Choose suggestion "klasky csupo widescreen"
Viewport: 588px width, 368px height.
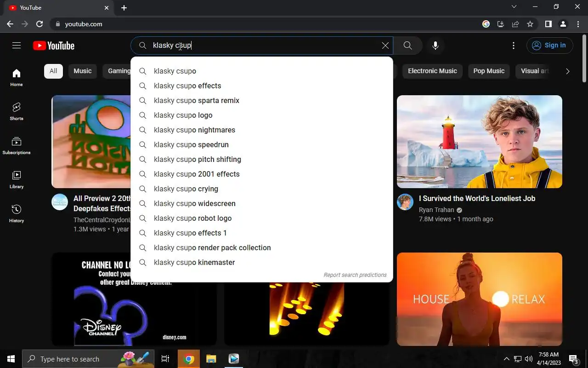[x=262, y=203]
